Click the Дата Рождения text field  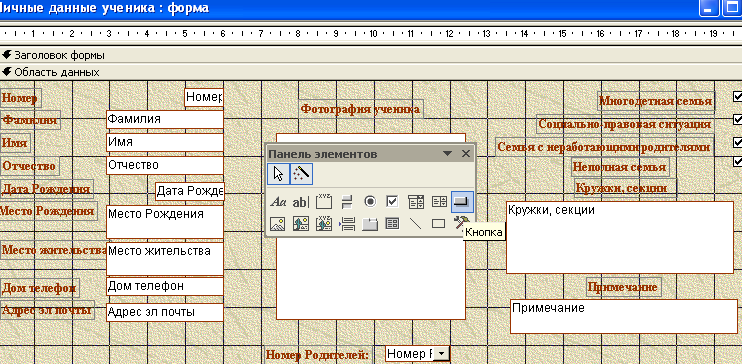pos(190,191)
